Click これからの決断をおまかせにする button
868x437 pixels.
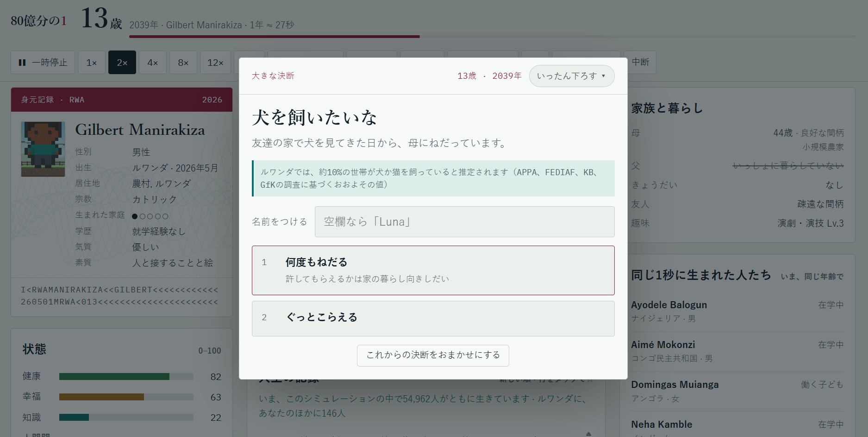coord(433,355)
